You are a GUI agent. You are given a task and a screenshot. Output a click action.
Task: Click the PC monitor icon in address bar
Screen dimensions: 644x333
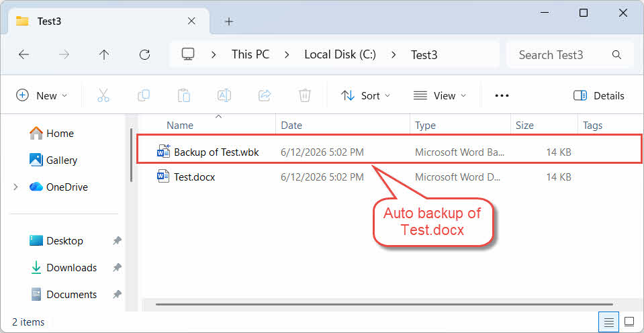[x=188, y=54]
